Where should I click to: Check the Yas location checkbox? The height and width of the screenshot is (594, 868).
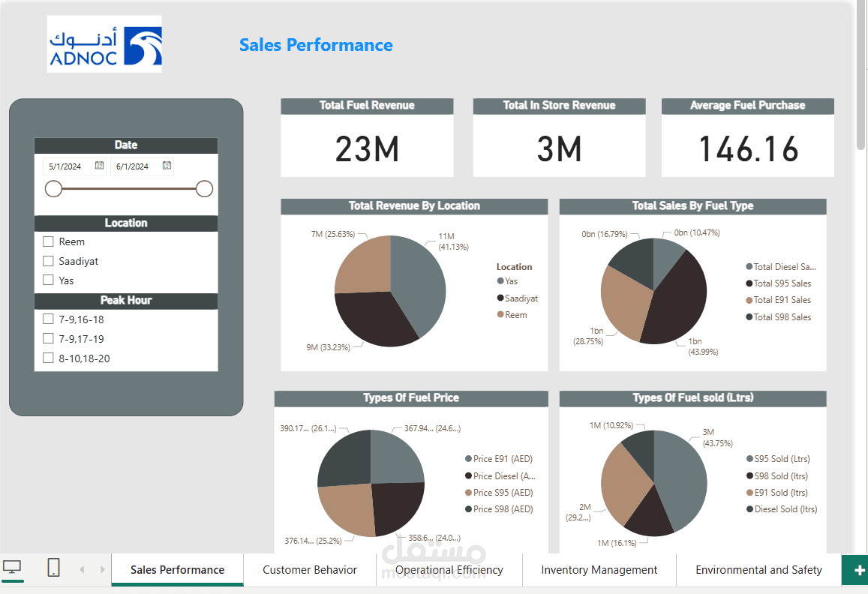point(48,280)
